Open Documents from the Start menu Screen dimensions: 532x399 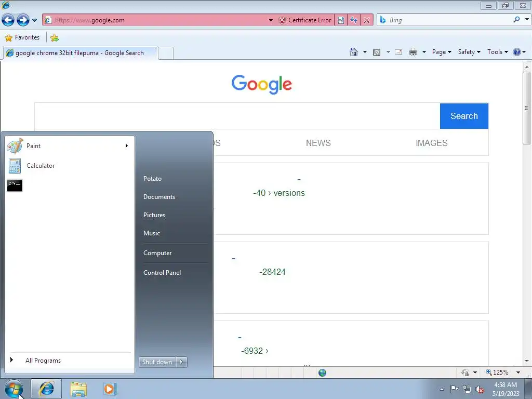[159, 197]
